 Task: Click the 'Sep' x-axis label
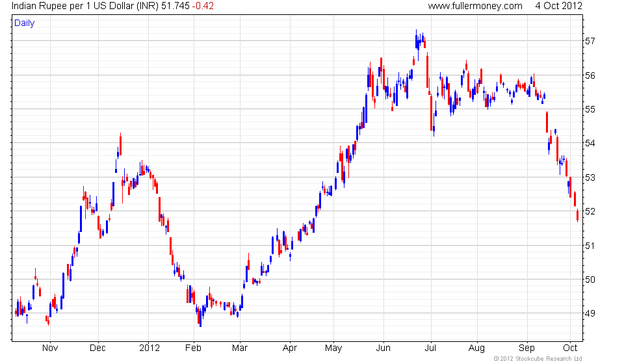(527, 348)
